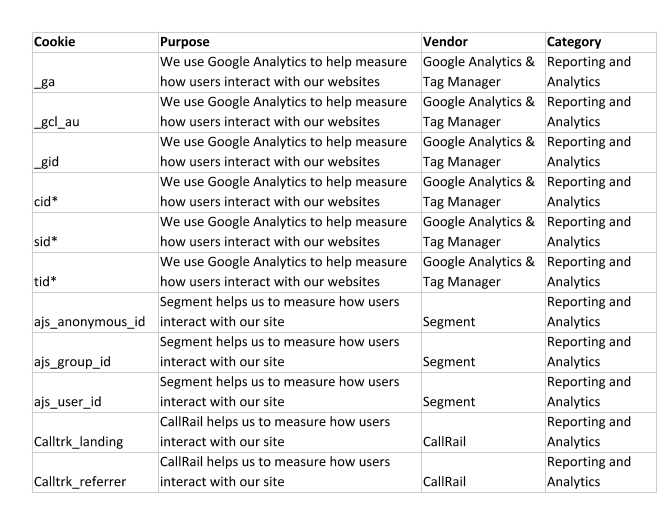This screenshot has height=506, width=671.
Task: Select the CallRail vendor cell for Calltrk_landing
Action: pos(482,432)
